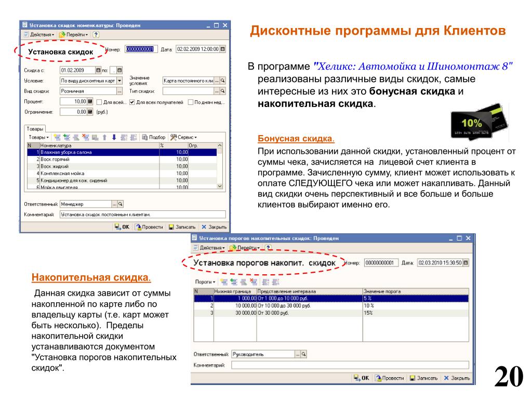Click Edit row icon in Товары toolbar
Screen dimensions: 532x399
point(76,137)
